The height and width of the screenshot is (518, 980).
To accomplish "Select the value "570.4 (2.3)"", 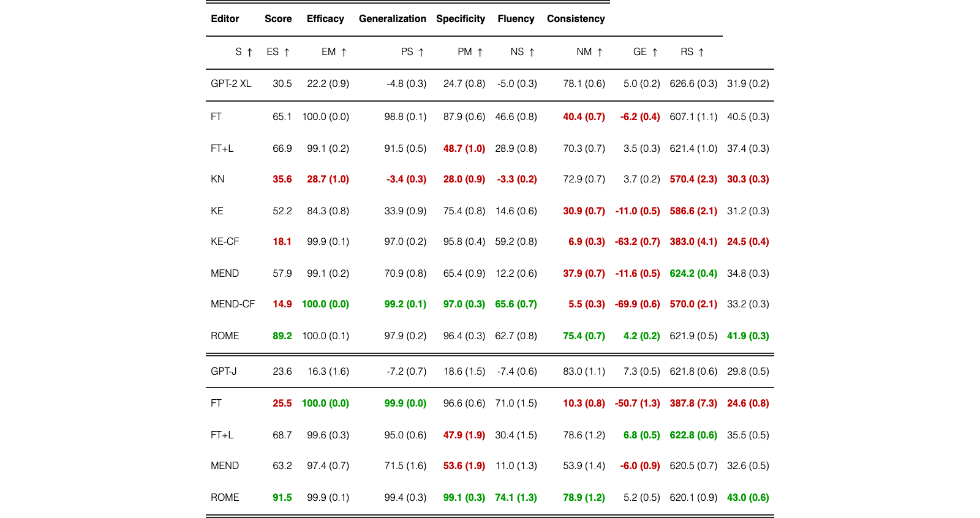I will pos(693,179).
